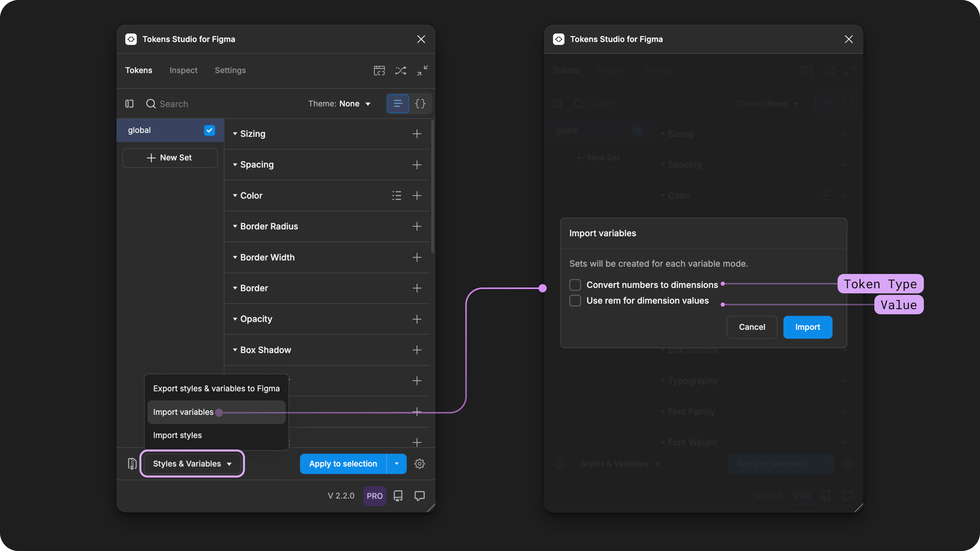Open Apply to selection arrow dropdown
980x551 pixels.
point(397,464)
